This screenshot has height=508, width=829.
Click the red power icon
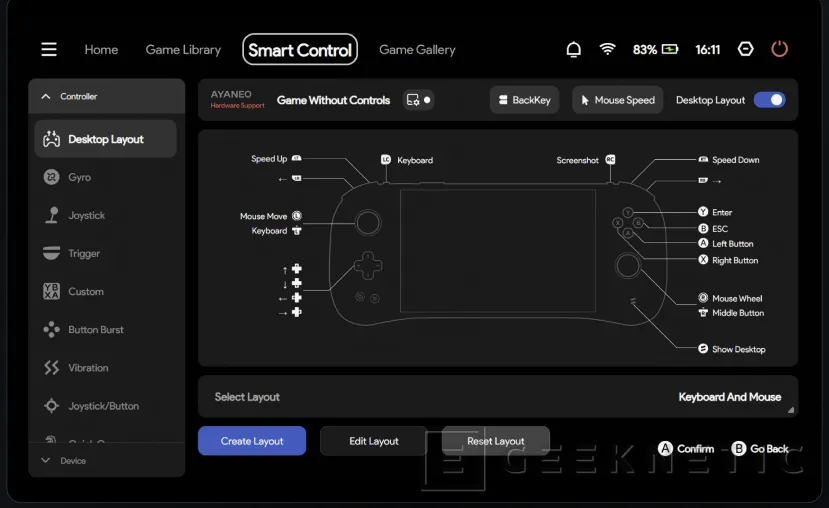tap(780, 49)
